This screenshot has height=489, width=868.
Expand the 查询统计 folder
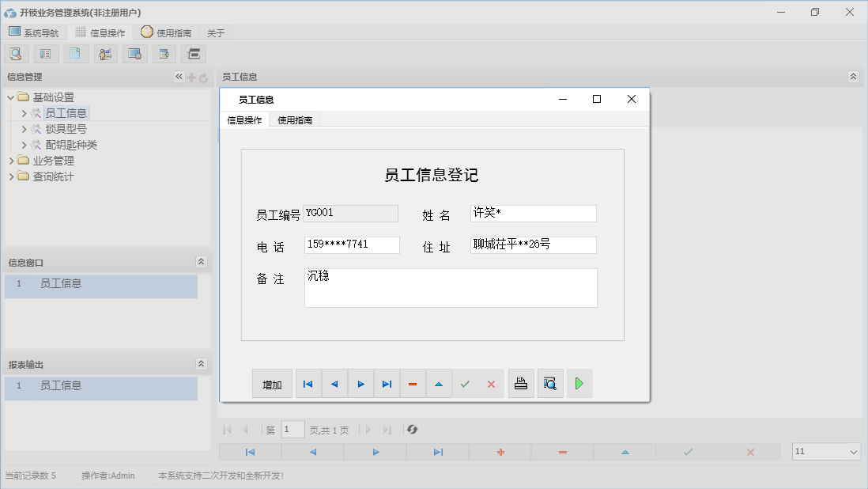click(x=11, y=176)
